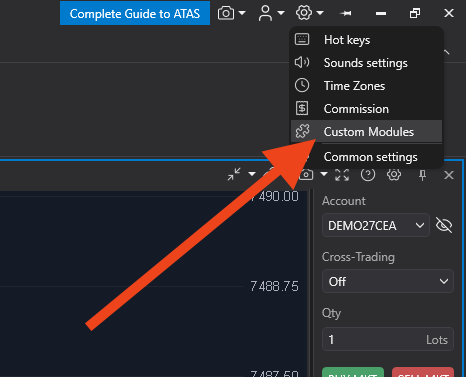This screenshot has width=466, height=377.
Task: Choose Time Zones in the menu
Action: tap(367, 86)
